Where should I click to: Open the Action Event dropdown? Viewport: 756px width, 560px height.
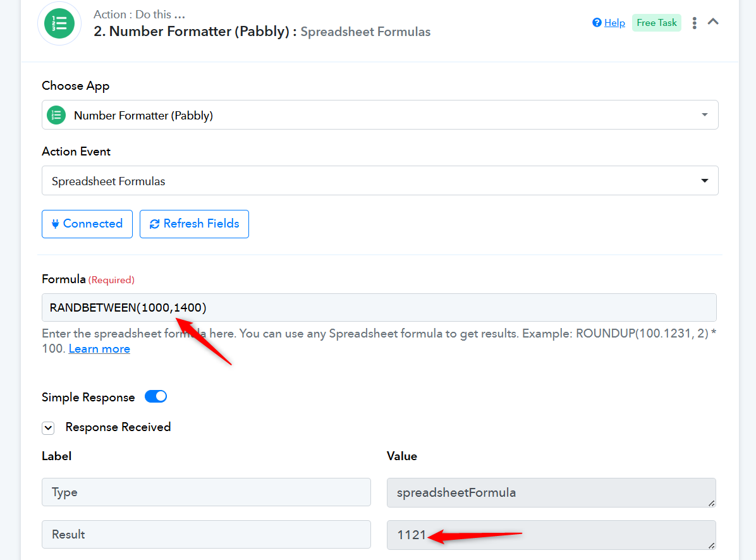click(x=380, y=181)
